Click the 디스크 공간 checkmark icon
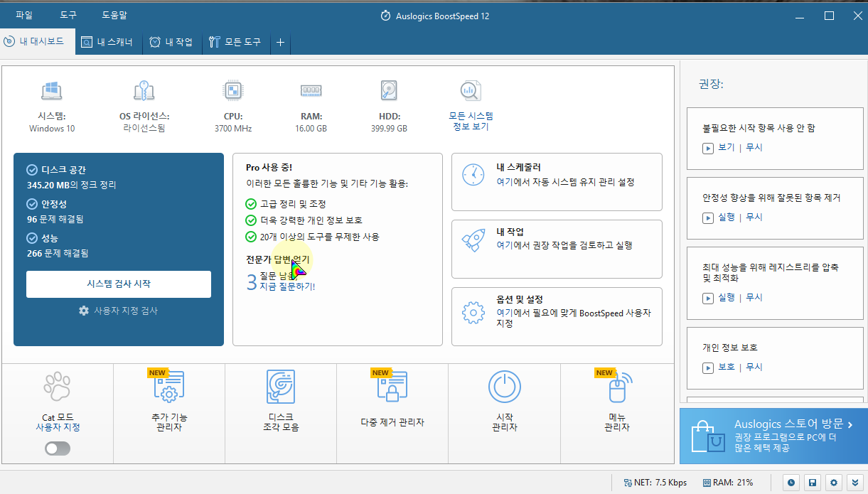This screenshot has height=494, width=868. 31,170
